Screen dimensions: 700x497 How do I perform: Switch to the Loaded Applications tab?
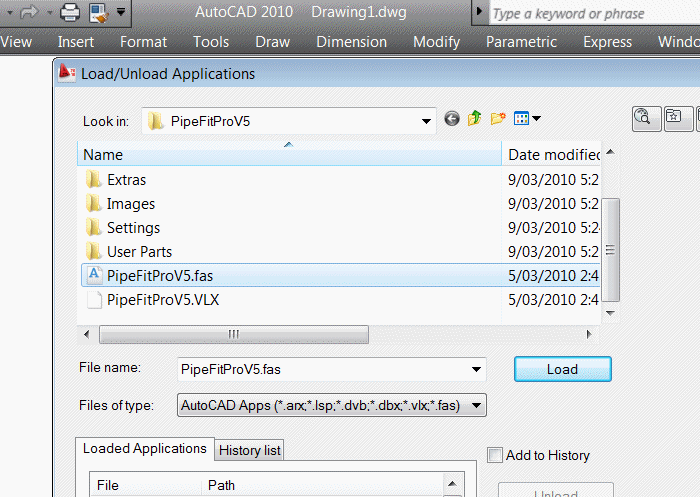145,449
